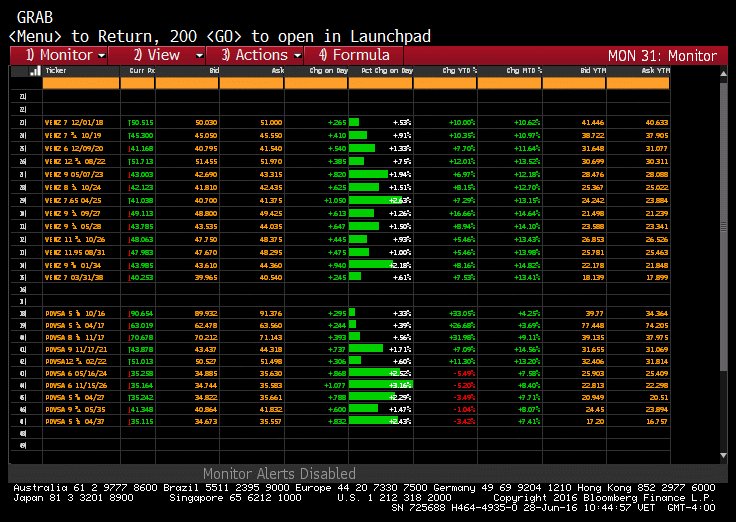Click the scrollbar up arrow

723,74
